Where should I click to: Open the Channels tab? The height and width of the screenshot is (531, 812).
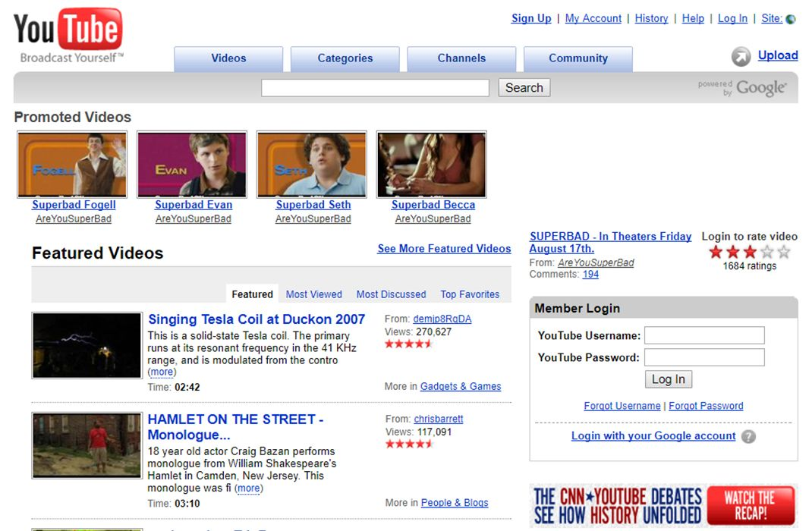tap(461, 58)
